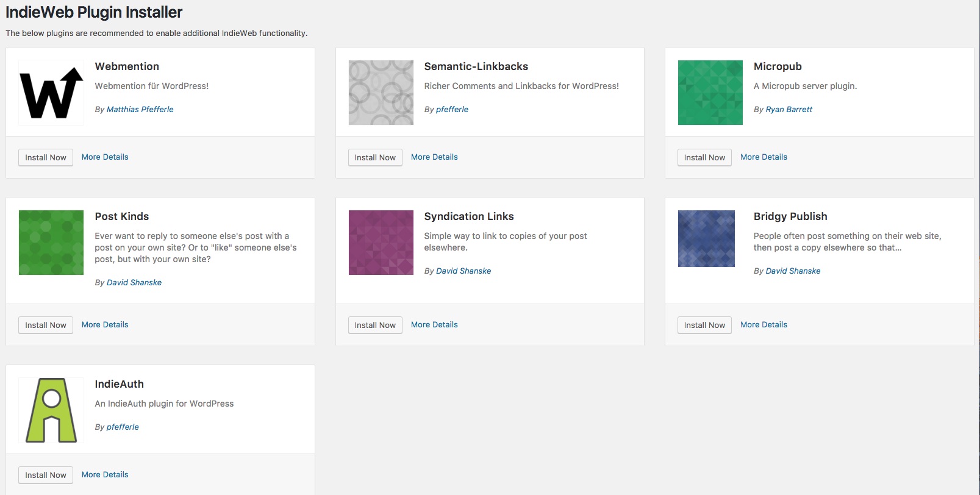Screen dimensions: 980x495
Task: Install the Bridgy Publish plugin now
Action: (704, 325)
